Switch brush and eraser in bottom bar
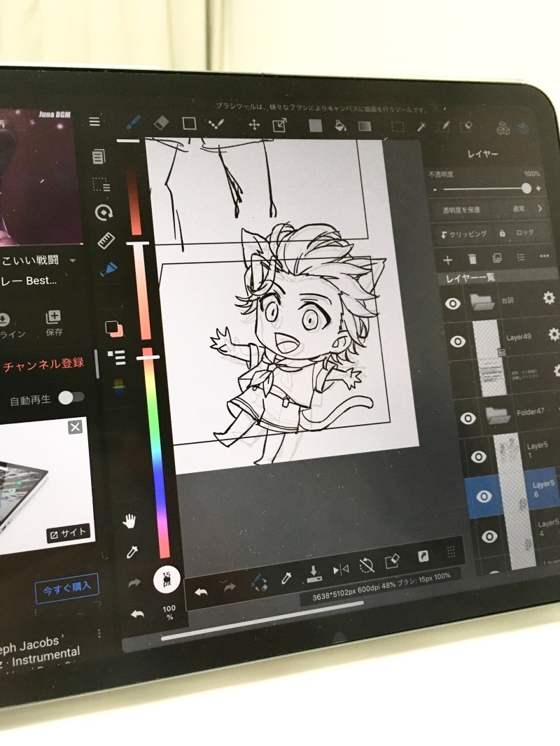 pos(259,582)
